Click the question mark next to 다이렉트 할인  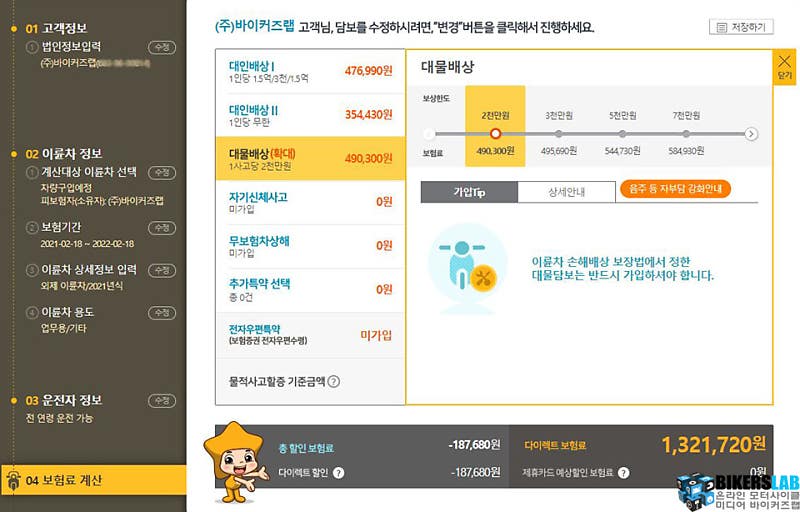point(339,472)
